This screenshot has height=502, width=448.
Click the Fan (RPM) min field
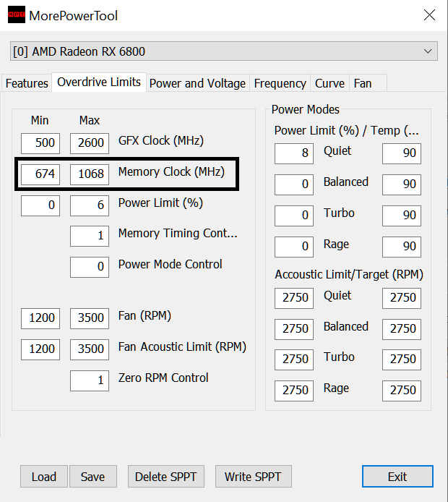40,318
